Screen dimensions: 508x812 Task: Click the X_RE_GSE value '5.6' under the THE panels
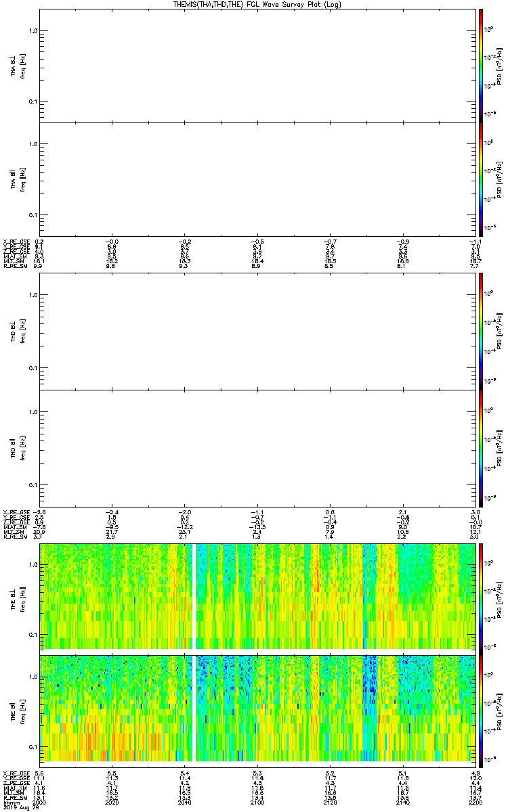39,773
